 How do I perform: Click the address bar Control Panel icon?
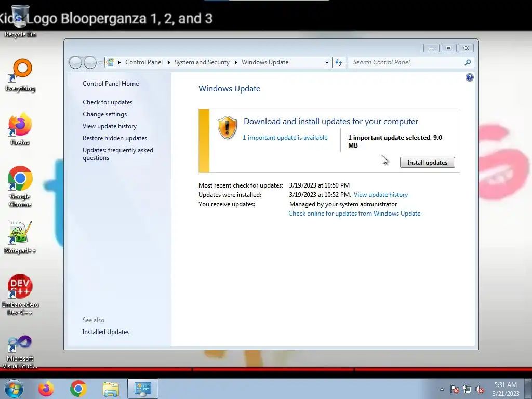(110, 62)
